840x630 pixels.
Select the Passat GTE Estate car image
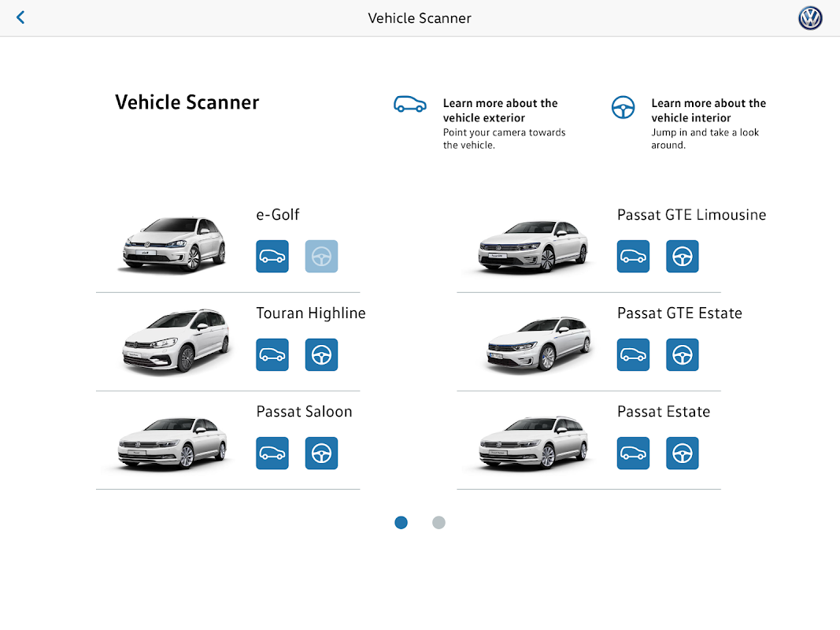(538, 344)
